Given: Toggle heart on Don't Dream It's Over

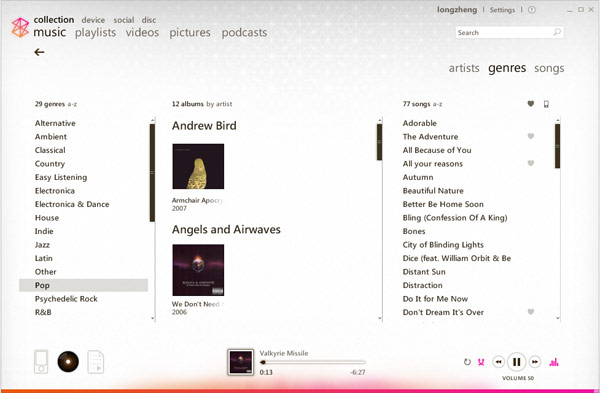Looking at the screenshot, I should coord(530,311).
